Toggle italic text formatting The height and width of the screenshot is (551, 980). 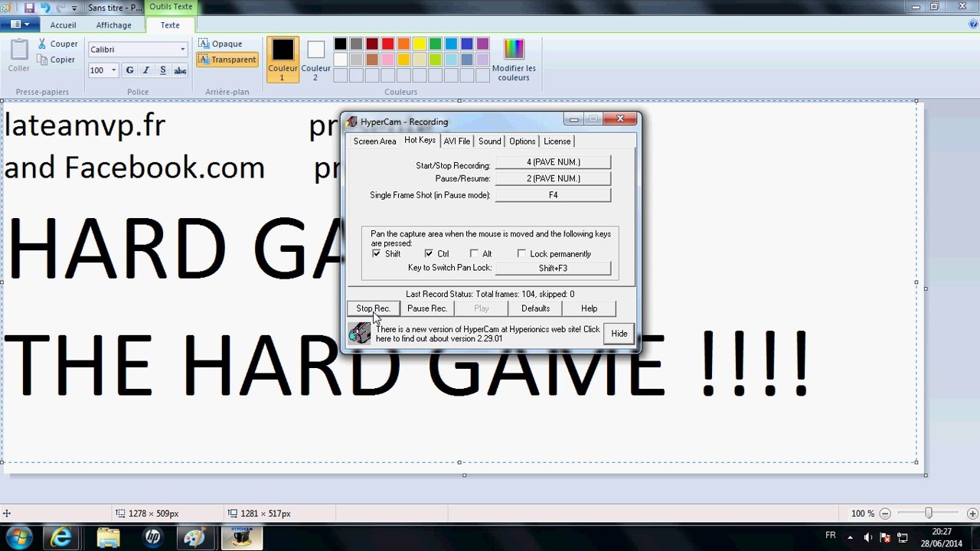tap(146, 70)
